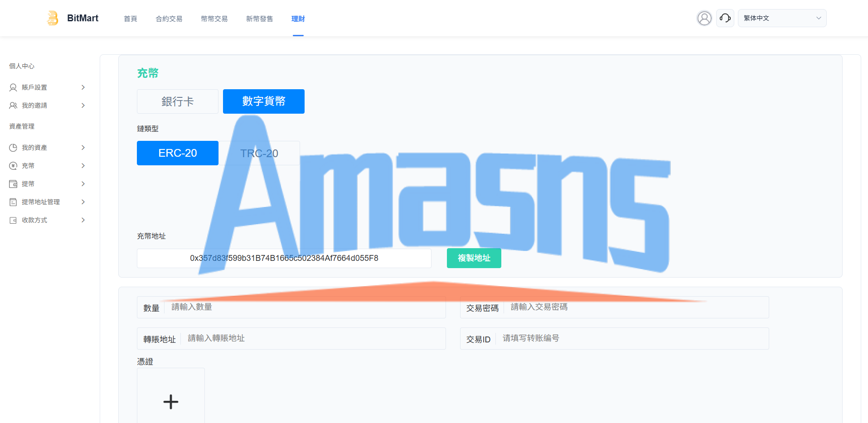
Task: Click the plus icon to upload 憑證
Action: coord(171,402)
